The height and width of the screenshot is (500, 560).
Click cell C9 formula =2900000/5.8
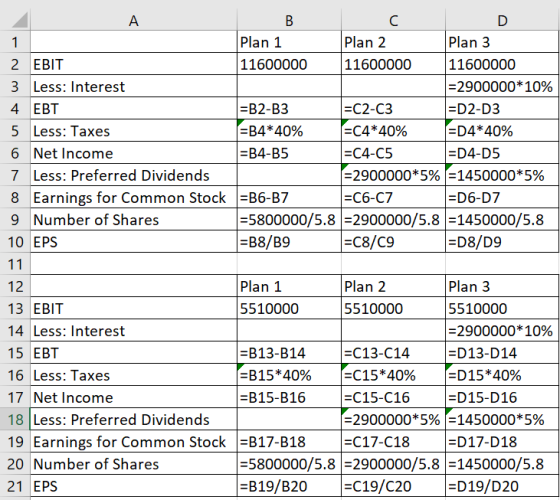393,219
